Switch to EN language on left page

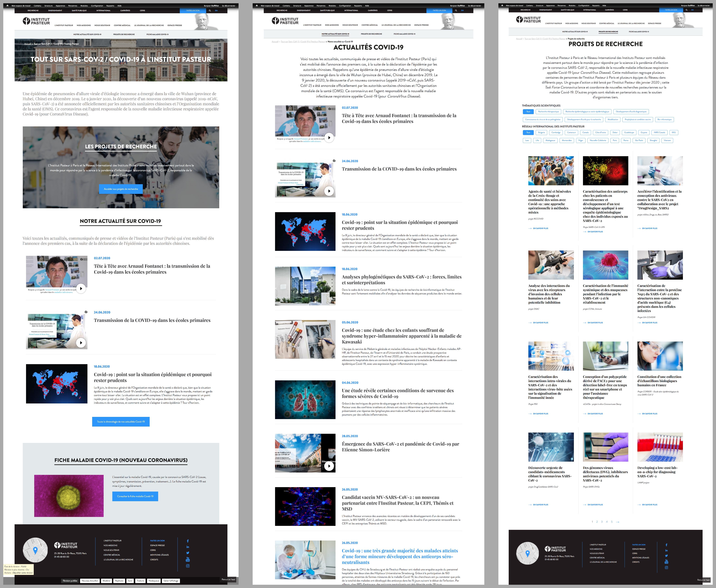(216, 10)
